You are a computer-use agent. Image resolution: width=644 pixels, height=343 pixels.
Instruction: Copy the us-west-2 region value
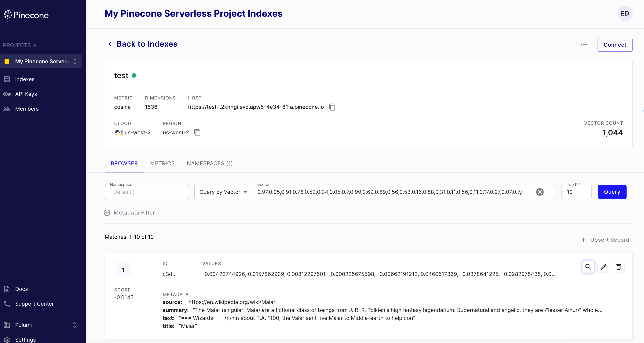coord(197,133)
